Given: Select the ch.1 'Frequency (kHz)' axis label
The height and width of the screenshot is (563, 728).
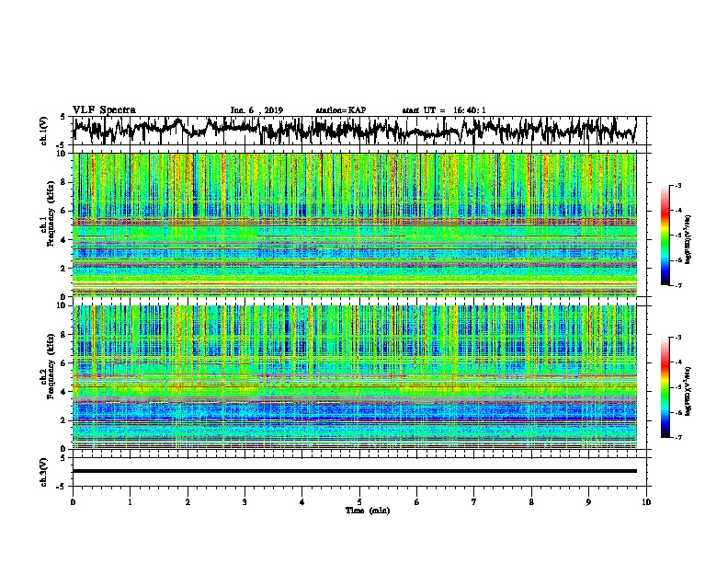Looking at the screenshot, I should coord(51,214).
